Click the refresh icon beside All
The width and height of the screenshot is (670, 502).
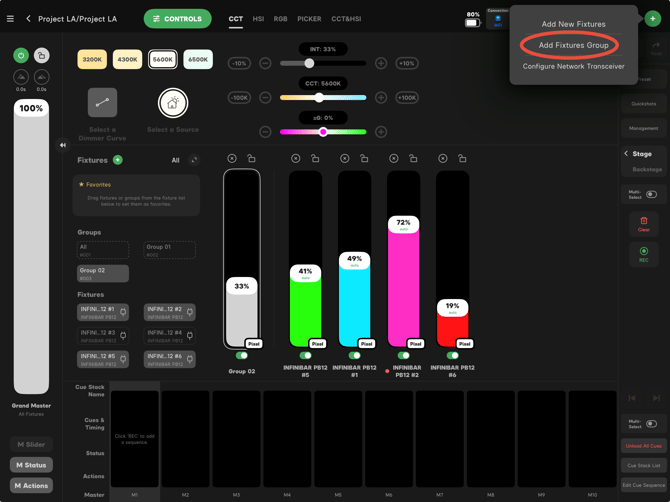(194, 160)
